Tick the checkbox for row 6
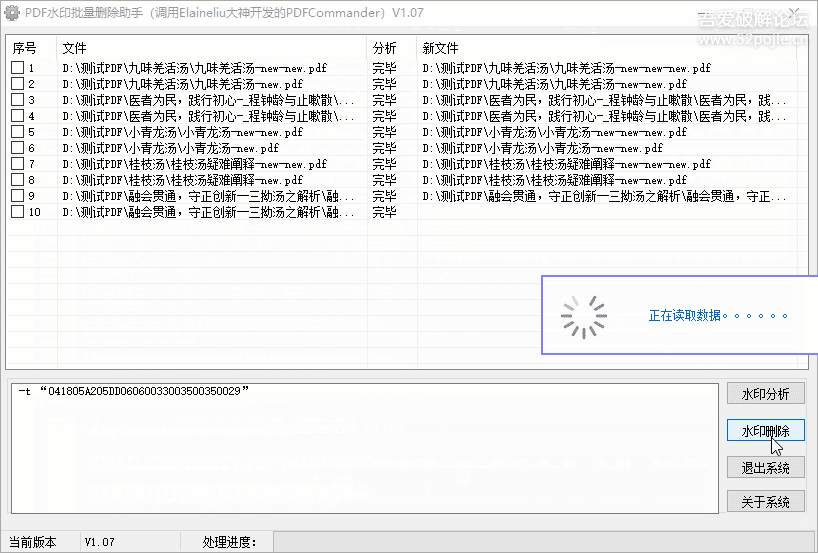The width and height of the screenshot is (818, 553). [x=18, y=148]
